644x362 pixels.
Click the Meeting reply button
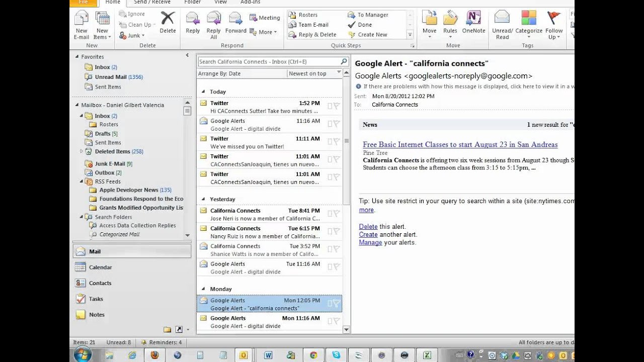tap(265, 18)
